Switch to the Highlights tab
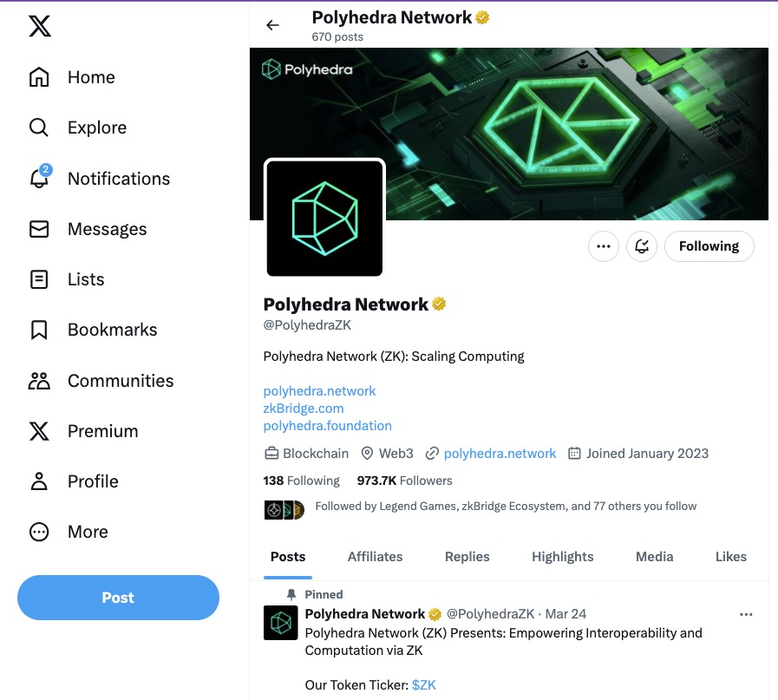The width and height of the screenshot is (778, 700). coord(562,557)
